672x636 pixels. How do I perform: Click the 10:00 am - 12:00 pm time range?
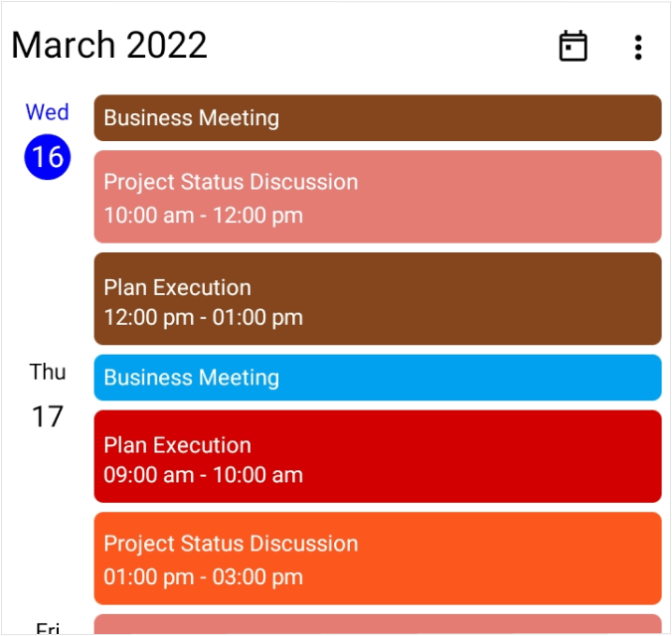203,215
